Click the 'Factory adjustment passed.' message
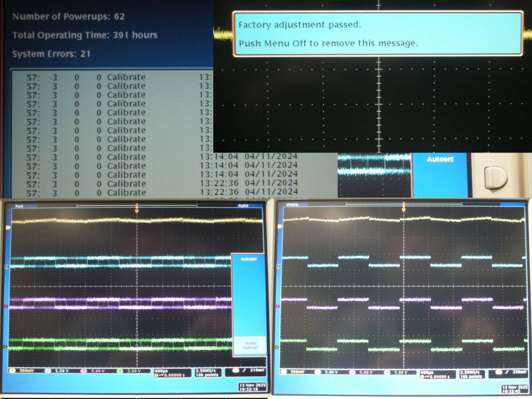Screen dimensions: 532x399 pyautogui.click(x=300, y=25)
